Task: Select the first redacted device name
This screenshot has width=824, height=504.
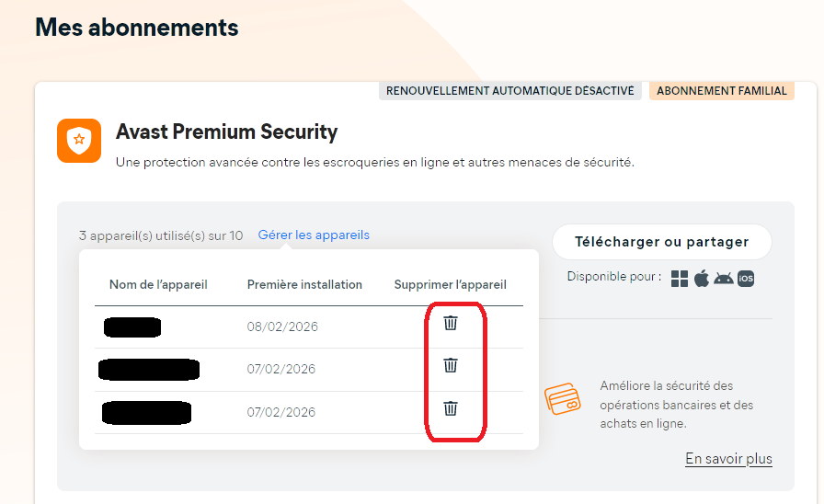Action: click(132, 326)
